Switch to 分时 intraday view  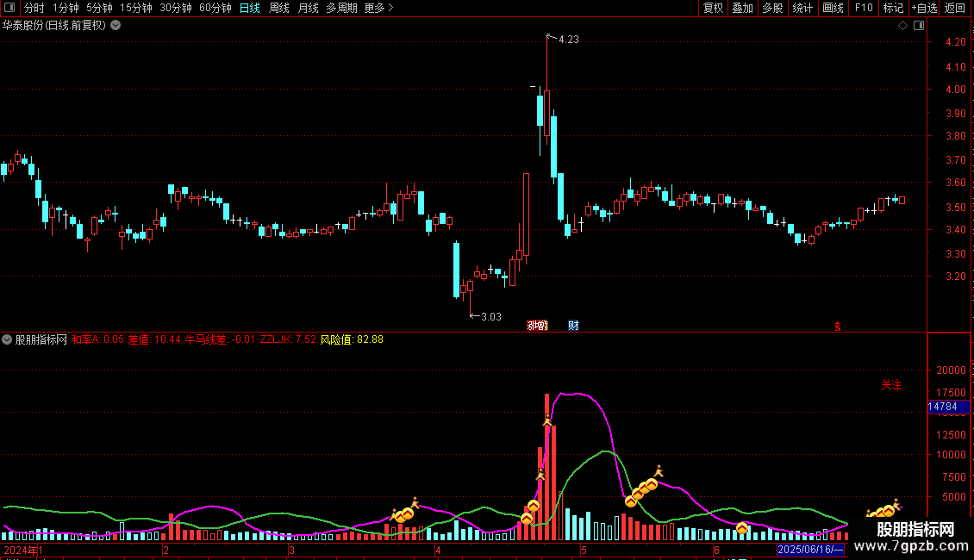(34, 8)
